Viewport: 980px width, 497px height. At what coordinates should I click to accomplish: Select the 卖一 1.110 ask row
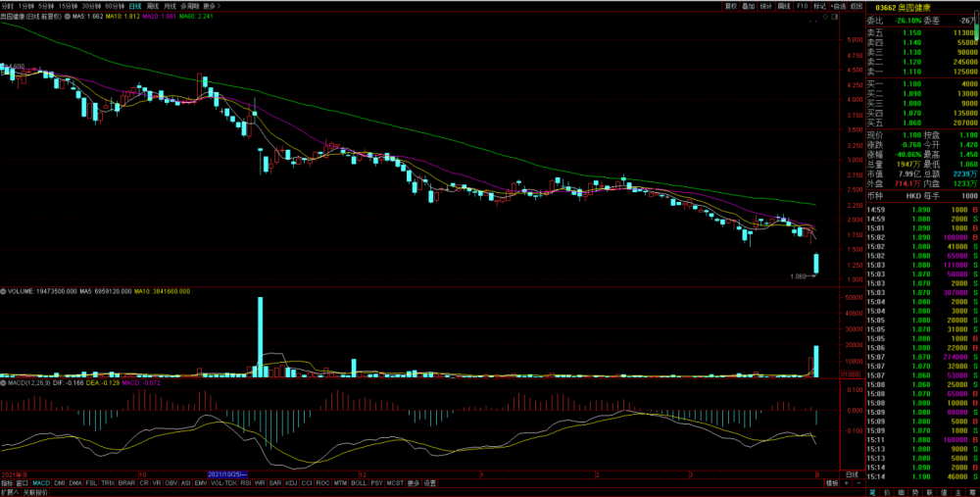(x=922, y=72)
